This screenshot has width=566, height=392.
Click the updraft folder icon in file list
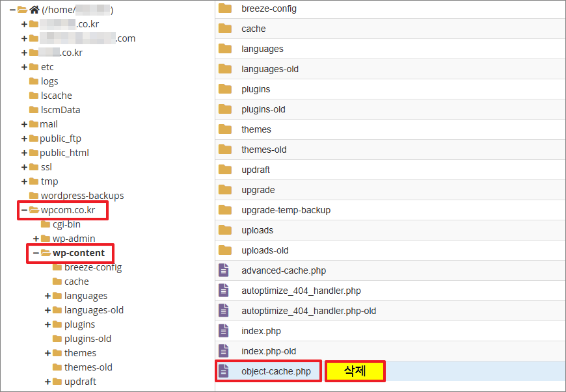coord(225,170)
